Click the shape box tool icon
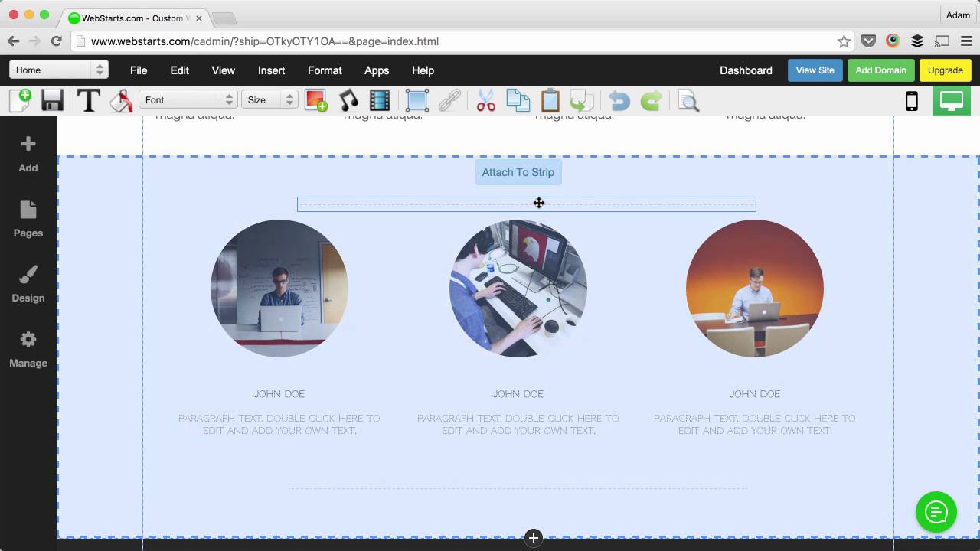Viewport: 980px width, 551px height. pyautogui.click(x=417, y=100)
